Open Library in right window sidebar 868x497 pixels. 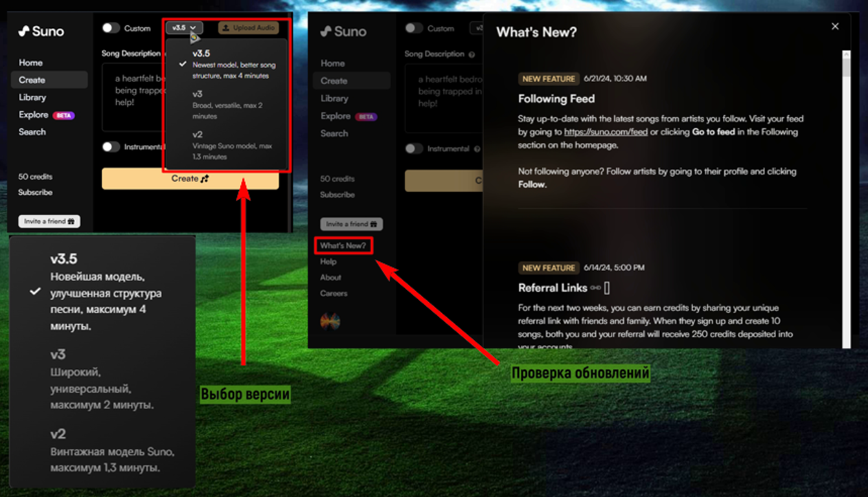tap(334, 98)
